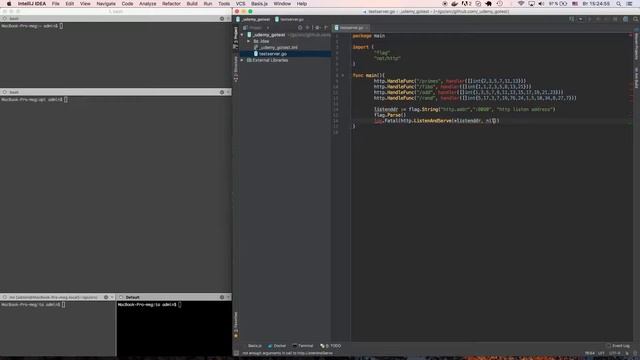The image size is (640, 360).
Task: Click the testserver.go breadcrumb in navigation bar
Action: click(289, 19)
